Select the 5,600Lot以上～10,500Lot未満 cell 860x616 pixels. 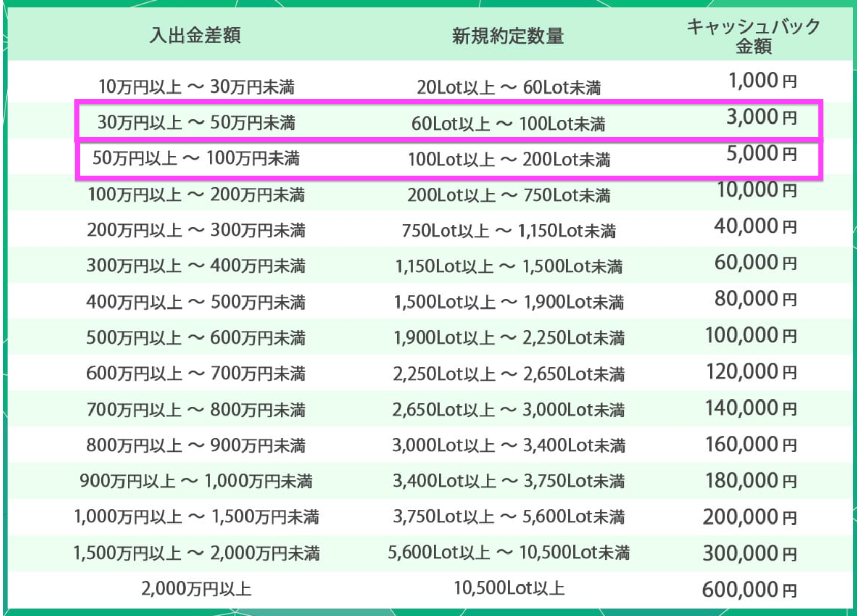508,553
